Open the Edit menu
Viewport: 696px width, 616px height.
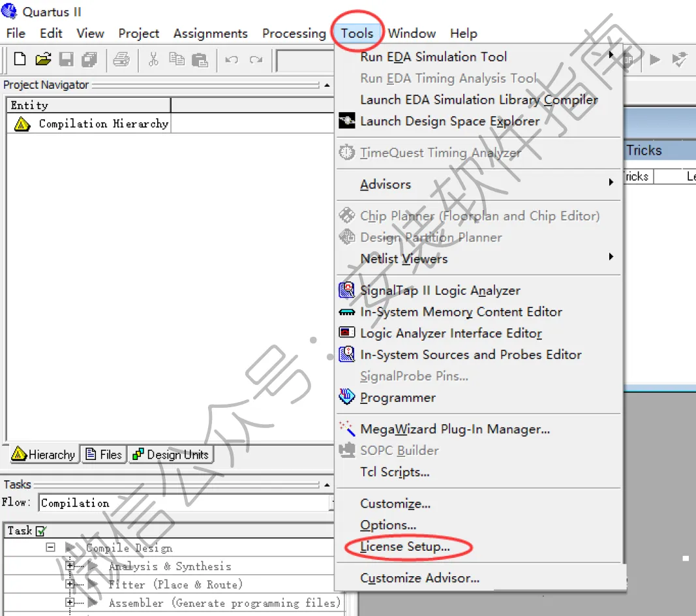pyautogui.click(x=51, y=33)
